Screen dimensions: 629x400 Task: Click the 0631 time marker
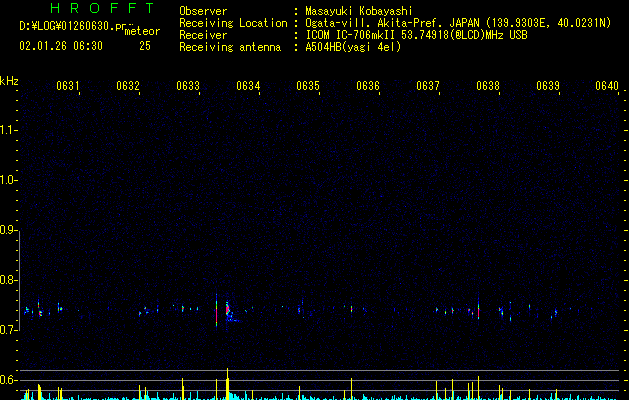[x=68, y=86]
